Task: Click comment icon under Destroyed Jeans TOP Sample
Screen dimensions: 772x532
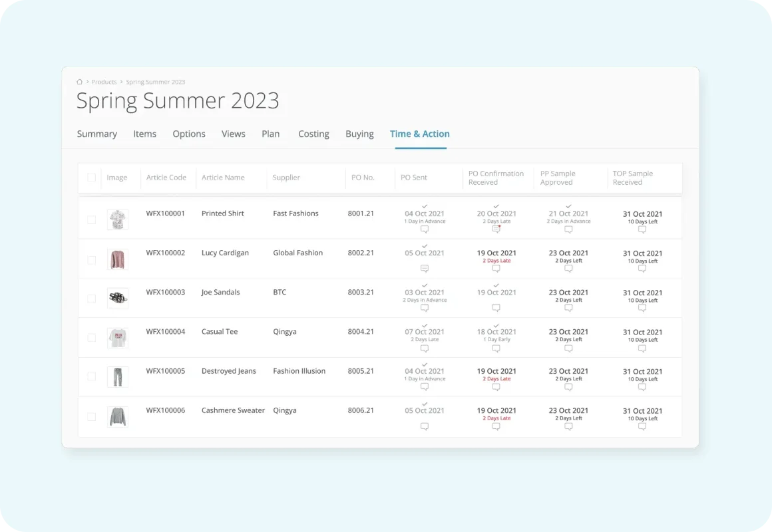Action: pyautogui.click(x=642, y=387)
